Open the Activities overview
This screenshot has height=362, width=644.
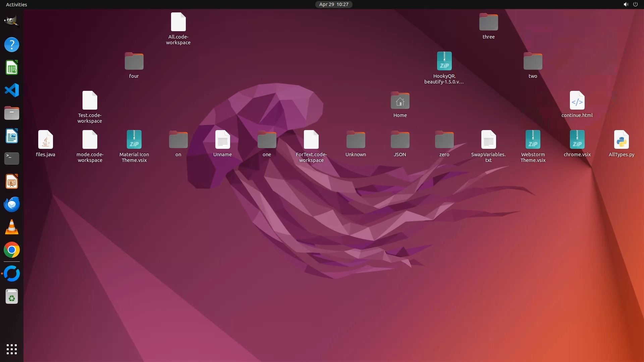[x=16, y=4]
